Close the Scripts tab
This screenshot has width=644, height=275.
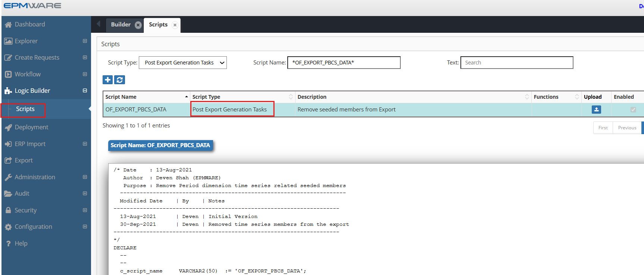pos(175,25)
